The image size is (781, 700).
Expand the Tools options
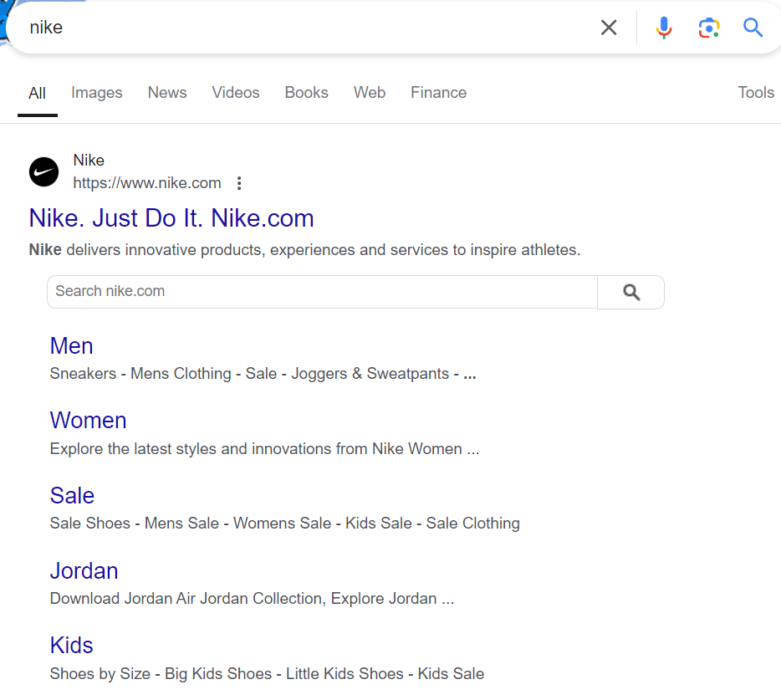point(756,93)
